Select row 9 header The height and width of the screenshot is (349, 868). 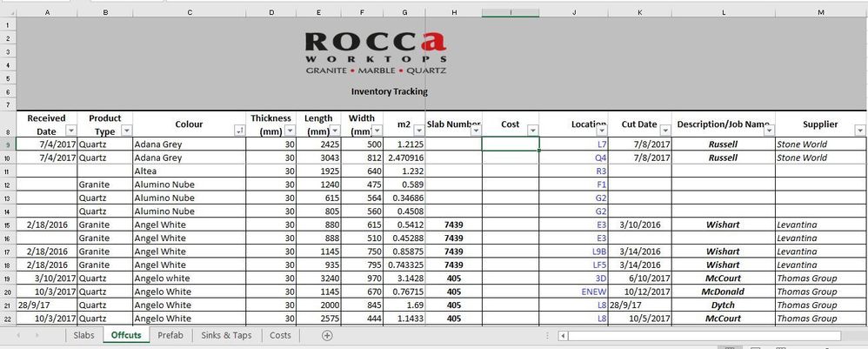[x=8, y=144]
